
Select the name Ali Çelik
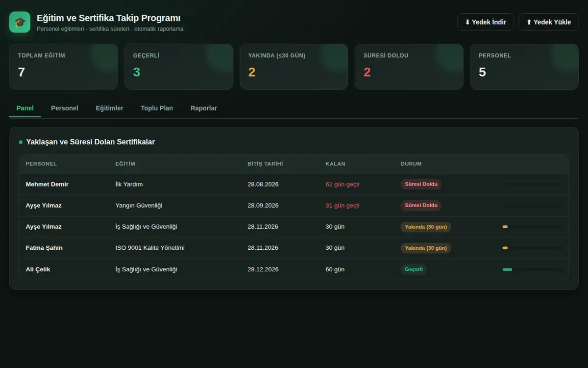pyautogui.click(x=38, y=269)
